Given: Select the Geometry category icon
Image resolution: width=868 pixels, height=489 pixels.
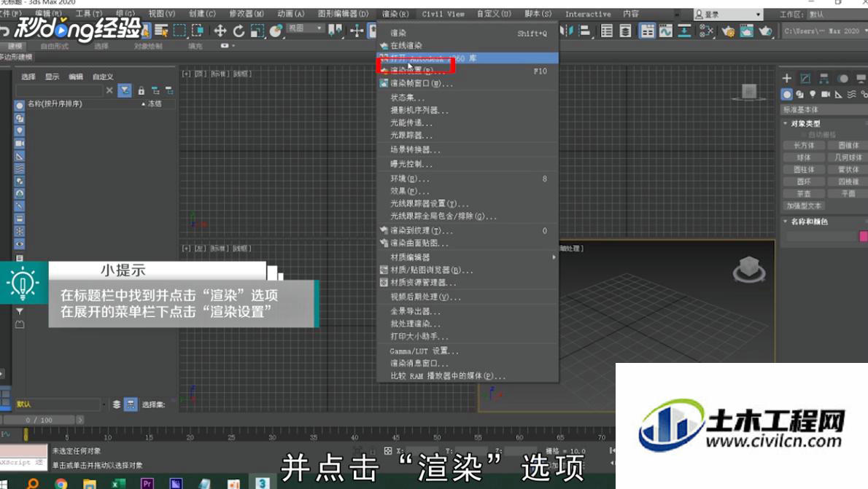Looking at the screenshot, I should tap(786, 95).
